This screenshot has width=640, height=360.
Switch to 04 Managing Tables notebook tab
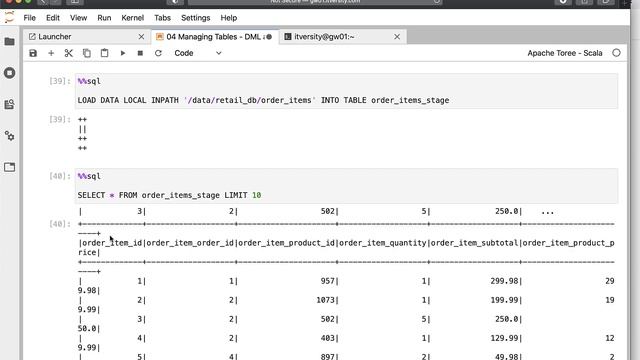pos(215,37)
